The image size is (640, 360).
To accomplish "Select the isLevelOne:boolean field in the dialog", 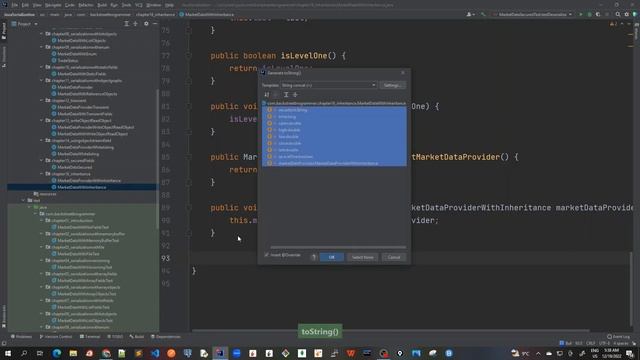I will coord(334,156).
